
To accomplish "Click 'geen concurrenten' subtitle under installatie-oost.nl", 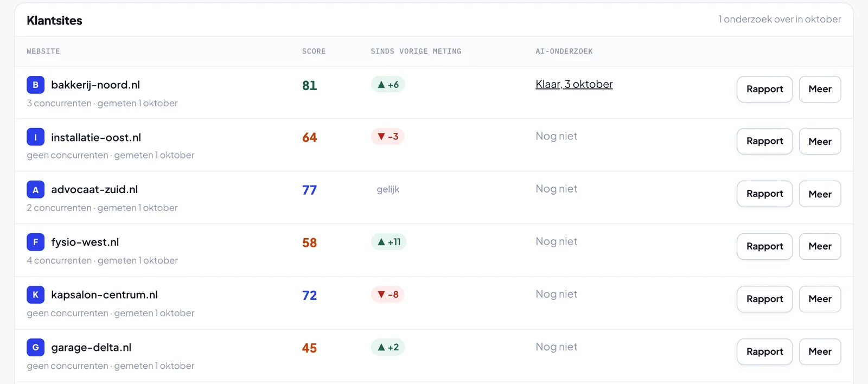I will (67, 155).
